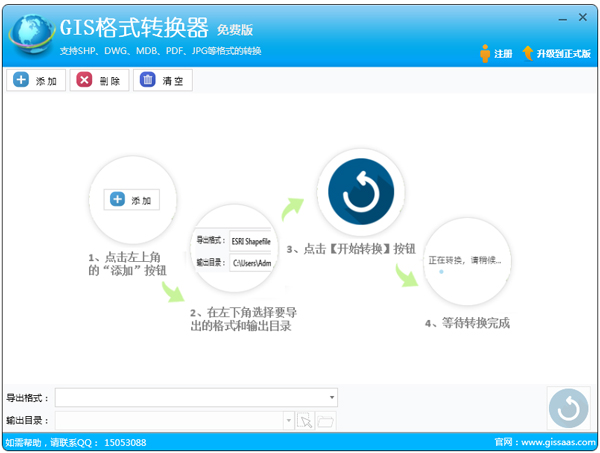Open the 导出格式 export format dropdown
Viewport: 600px width, 453px height.
331,397
